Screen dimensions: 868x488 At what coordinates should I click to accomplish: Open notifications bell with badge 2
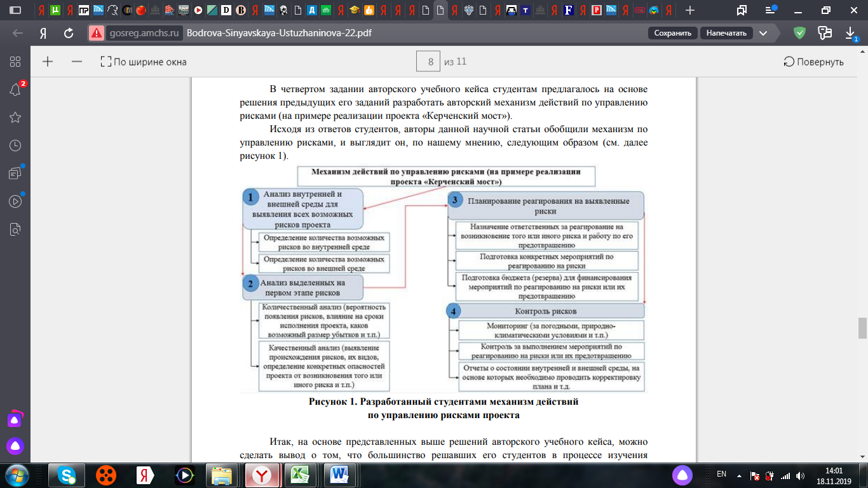(x=15, y=90)
